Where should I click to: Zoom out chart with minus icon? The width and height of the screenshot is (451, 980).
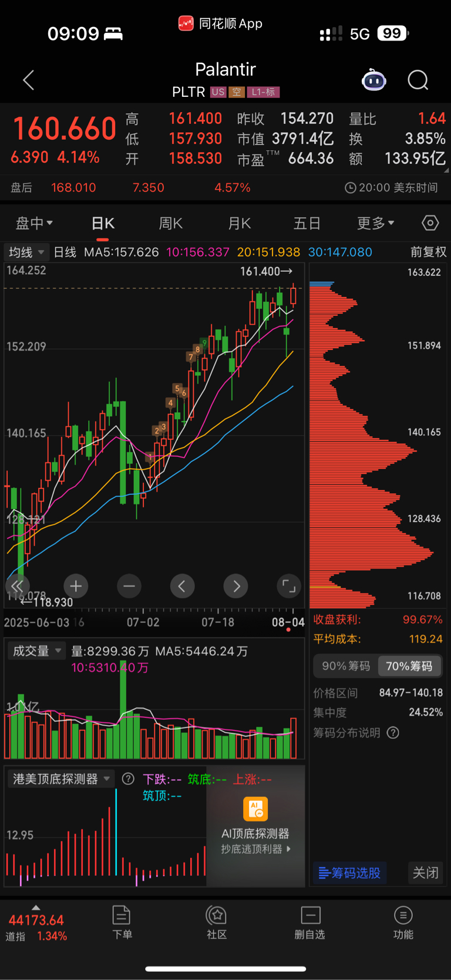coord(129,586)
